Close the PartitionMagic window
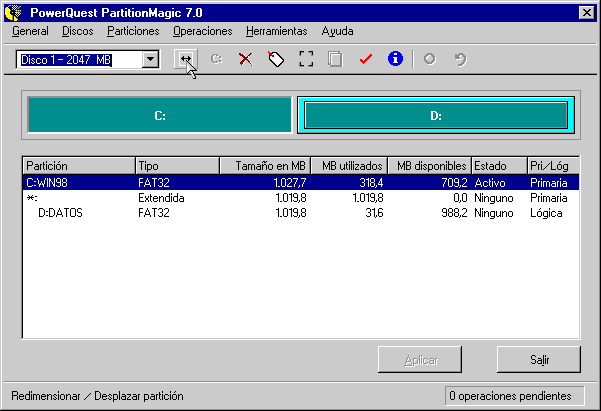The height and width of the screenshot is (411, 601). coord(587,13)
